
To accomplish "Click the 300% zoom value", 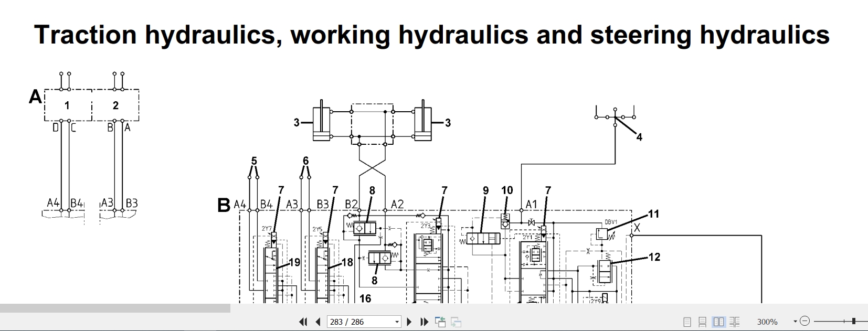I will 767,322.
